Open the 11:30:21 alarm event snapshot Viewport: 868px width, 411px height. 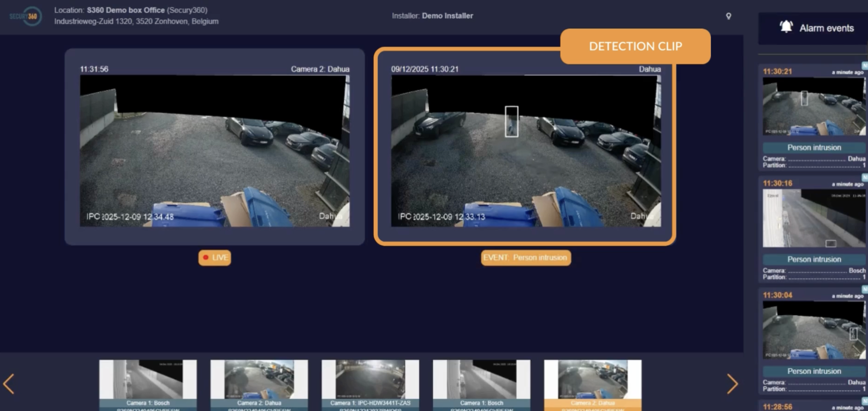coord(814,106)
